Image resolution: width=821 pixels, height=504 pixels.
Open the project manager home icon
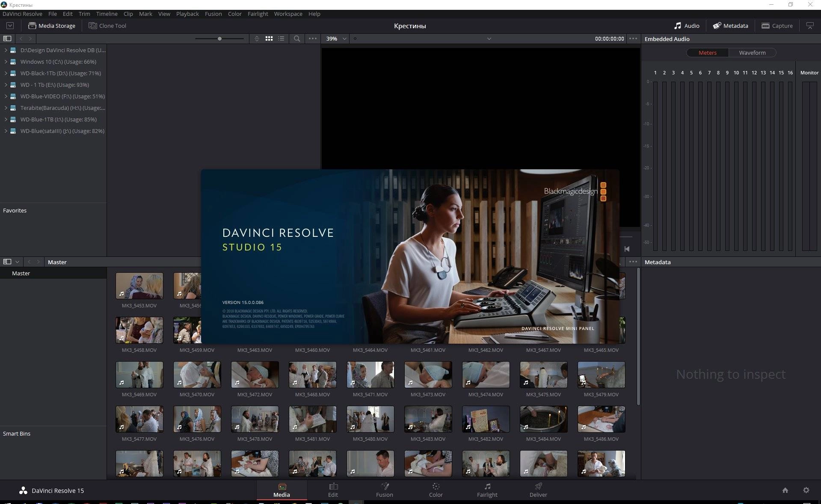pos(785,490)
